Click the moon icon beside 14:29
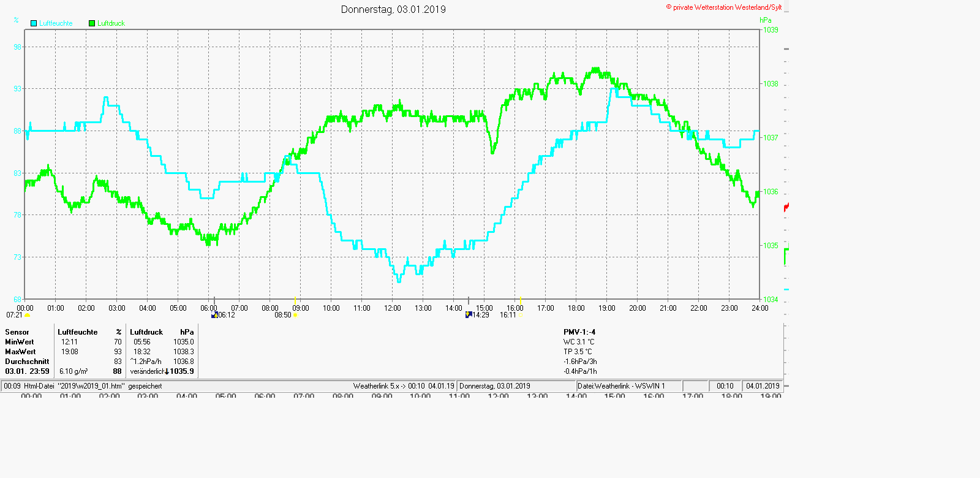The image size is (980, 478). tap(469, 315)
